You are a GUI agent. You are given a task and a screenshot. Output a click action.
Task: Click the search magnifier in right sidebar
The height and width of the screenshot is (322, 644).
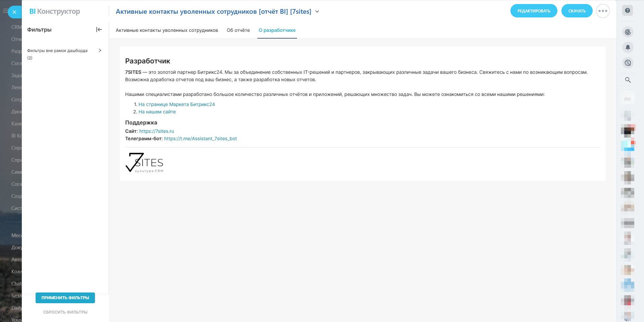coord(628,80)
